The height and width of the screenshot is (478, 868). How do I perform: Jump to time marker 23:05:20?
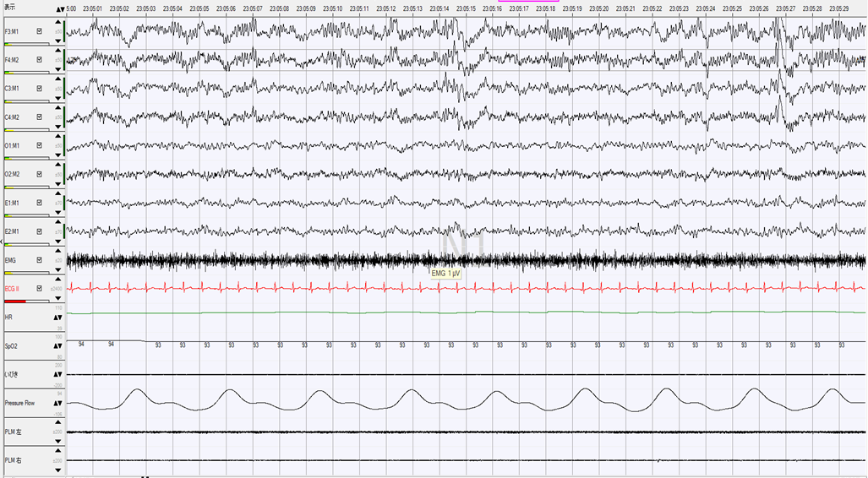click(599, 8)
